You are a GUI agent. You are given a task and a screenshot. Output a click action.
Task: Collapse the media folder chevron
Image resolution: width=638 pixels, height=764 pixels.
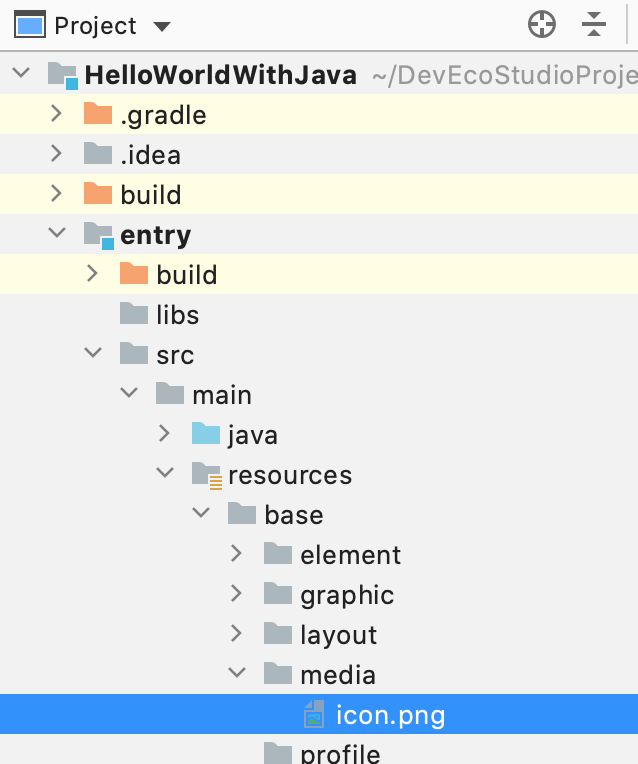coord(237,672)
